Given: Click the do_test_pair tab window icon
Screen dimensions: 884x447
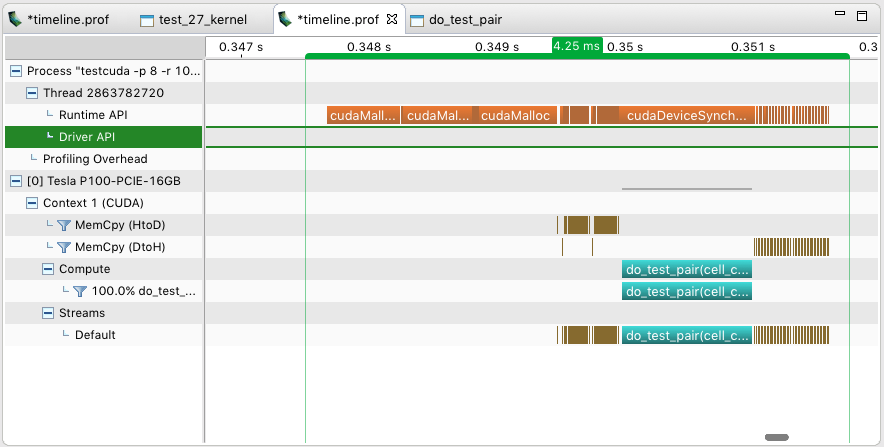Looking at the screenshot, I should click(417, 21).
